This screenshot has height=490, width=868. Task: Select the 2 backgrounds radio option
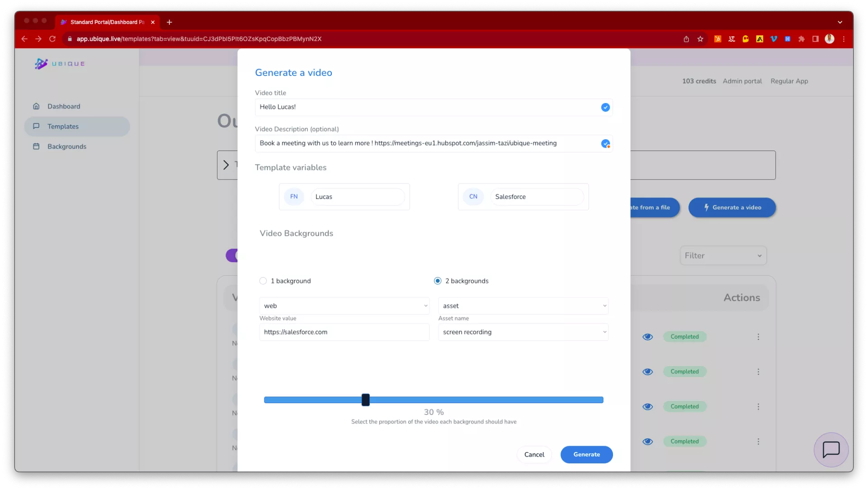point(438,281)
